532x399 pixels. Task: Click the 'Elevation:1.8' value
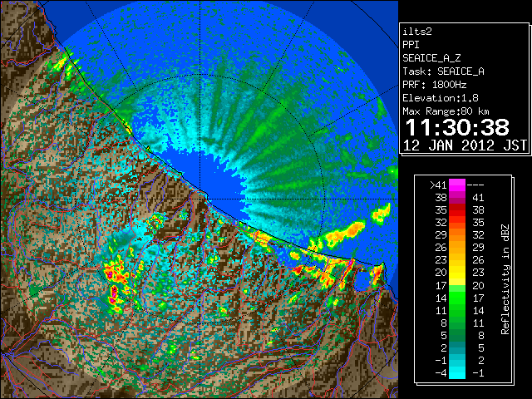[x=441, y=98]
